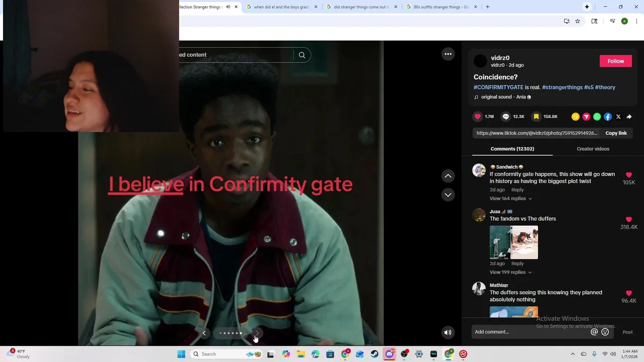The image size is (644, 362).
Task: Insert a mention with the @ icon
Action: tap(594, 332)
